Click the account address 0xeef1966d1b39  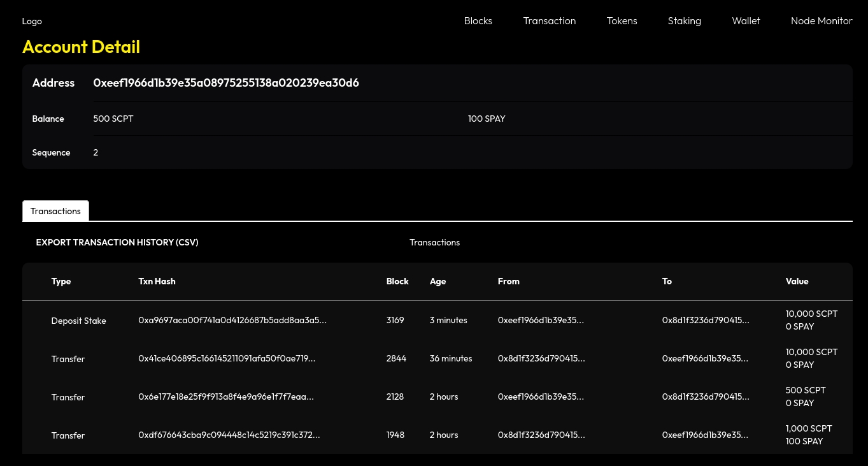[x=226, y=83]
